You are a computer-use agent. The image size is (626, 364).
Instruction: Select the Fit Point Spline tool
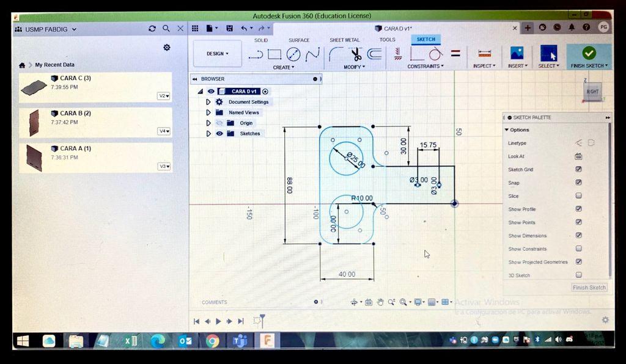point(312,54)
